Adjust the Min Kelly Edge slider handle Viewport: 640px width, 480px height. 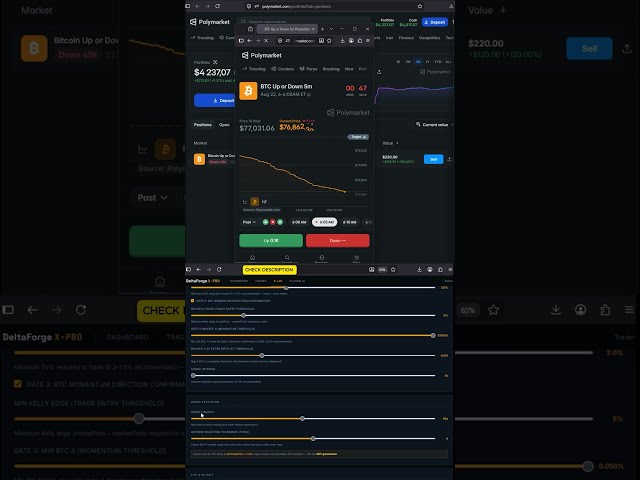(x=244, y=316)
